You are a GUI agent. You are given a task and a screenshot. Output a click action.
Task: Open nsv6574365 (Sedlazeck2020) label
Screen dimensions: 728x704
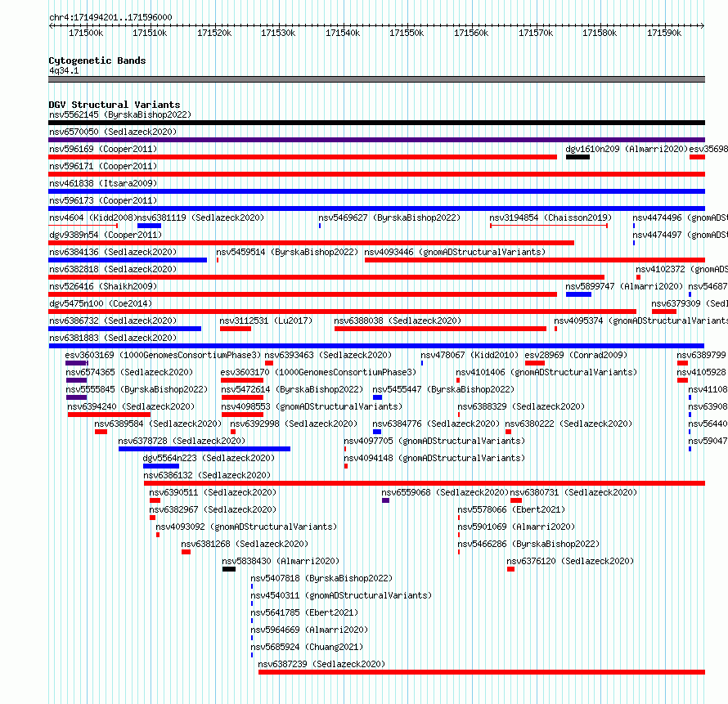129,372
